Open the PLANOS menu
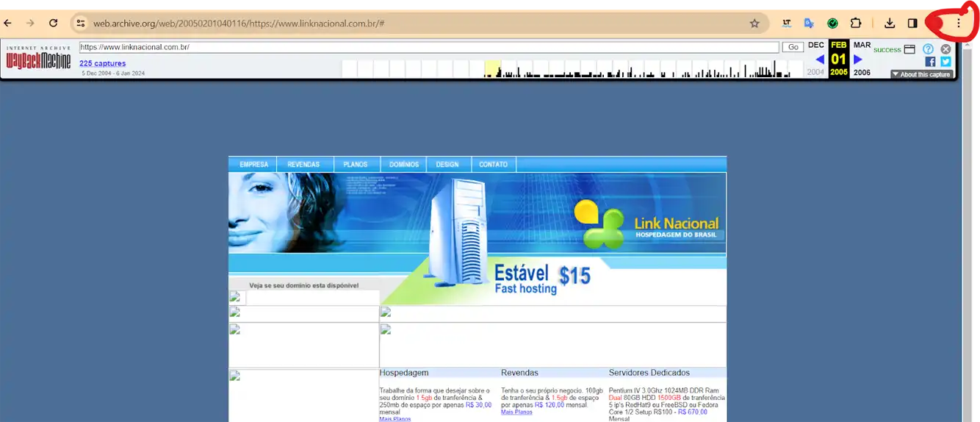The height and width of the screenshot is (422, 980). 356,164
